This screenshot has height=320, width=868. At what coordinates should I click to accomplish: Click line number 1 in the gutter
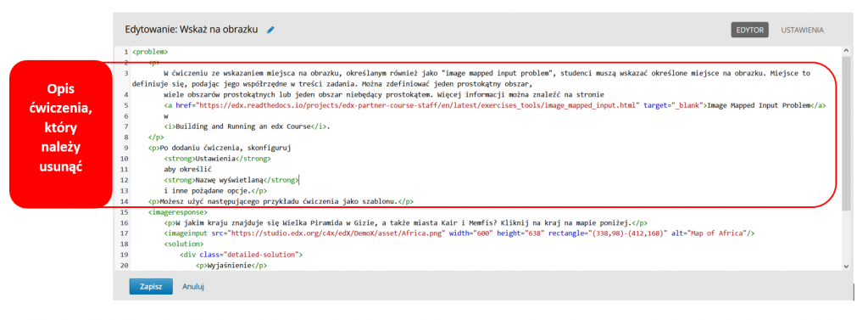coord(125,52)
